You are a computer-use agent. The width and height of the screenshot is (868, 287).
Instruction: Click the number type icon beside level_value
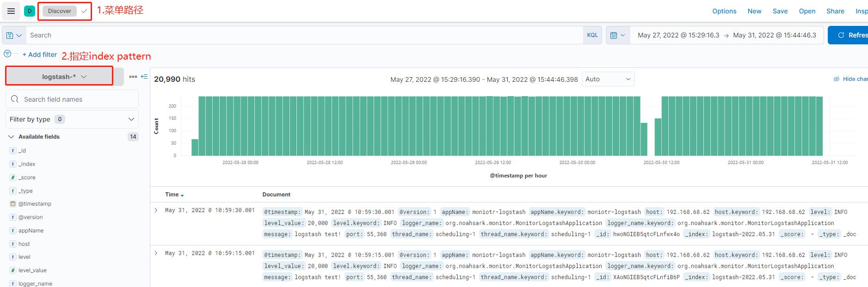click(13, 270)
